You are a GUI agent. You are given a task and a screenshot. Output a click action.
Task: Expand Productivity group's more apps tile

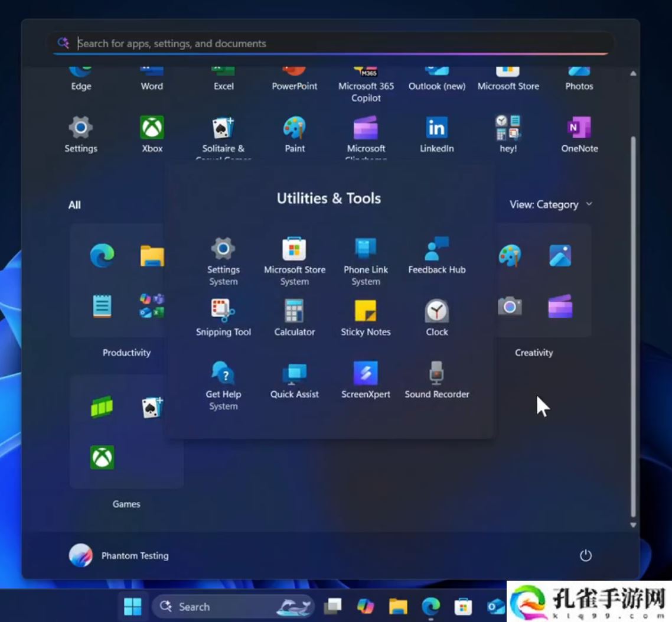(x=152, y=306)
